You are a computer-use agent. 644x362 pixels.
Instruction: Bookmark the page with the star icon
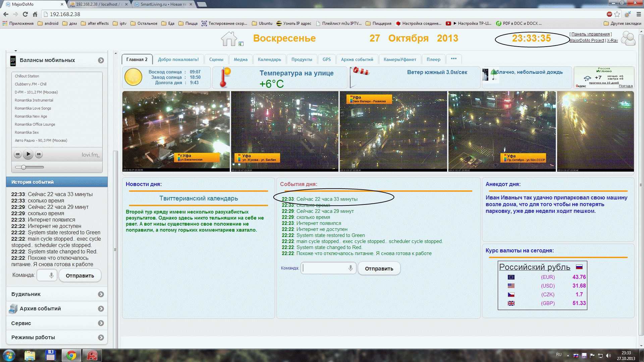tap(617, 14)
